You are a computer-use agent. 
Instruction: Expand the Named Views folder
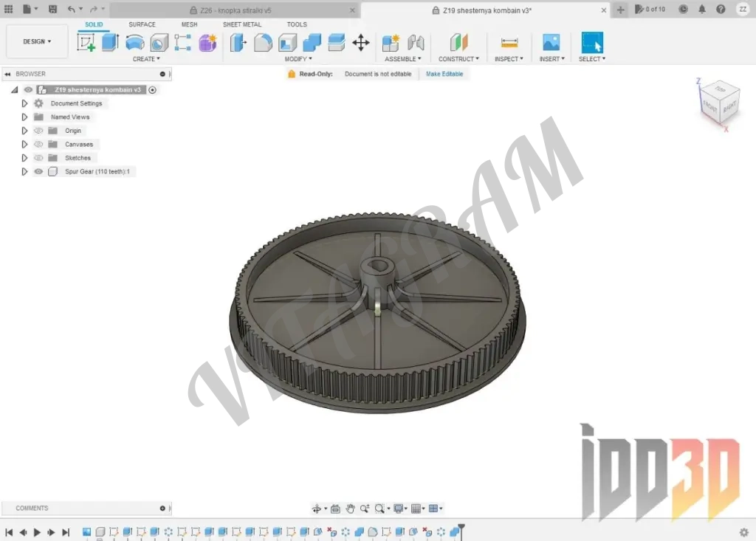click(24, 117)
